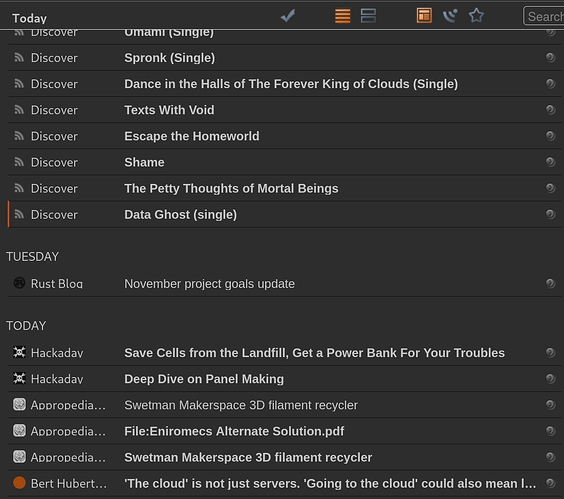
Task: Click round icon on Deep Dive row
Action: [x=550, y=378]
